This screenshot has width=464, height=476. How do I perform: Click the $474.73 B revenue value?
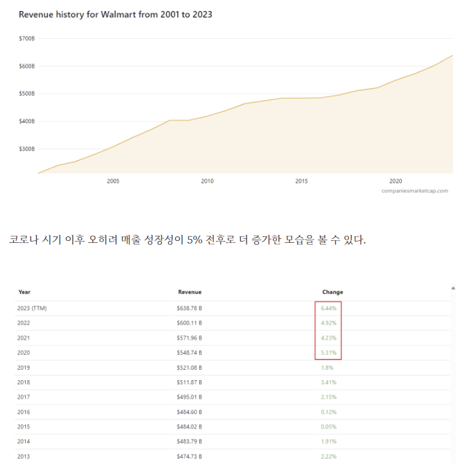[x=190, y=457]
